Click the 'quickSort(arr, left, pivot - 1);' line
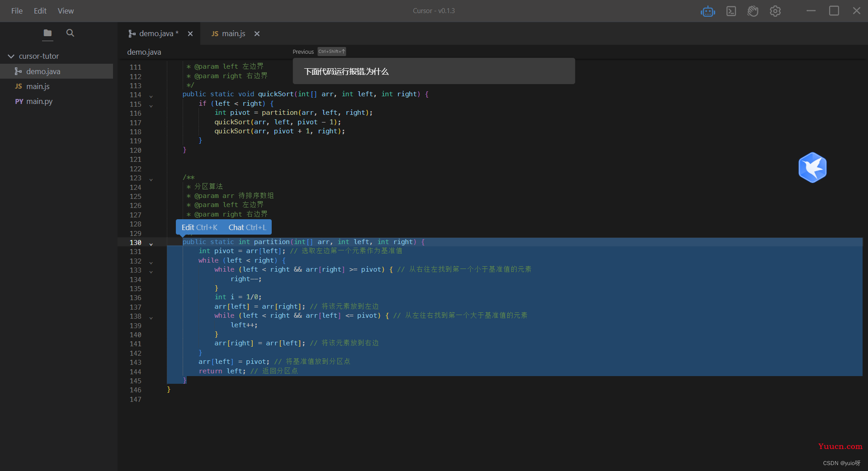This screenshot has height=471, width=868. [278, 122]
